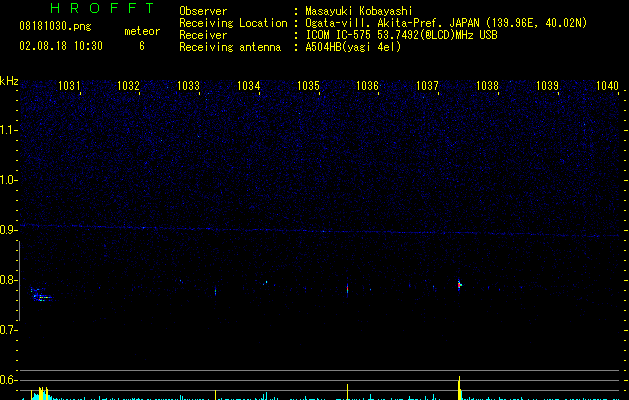Click the meteor count value 6
Viewport: 629px width, 400px height.
142,46
